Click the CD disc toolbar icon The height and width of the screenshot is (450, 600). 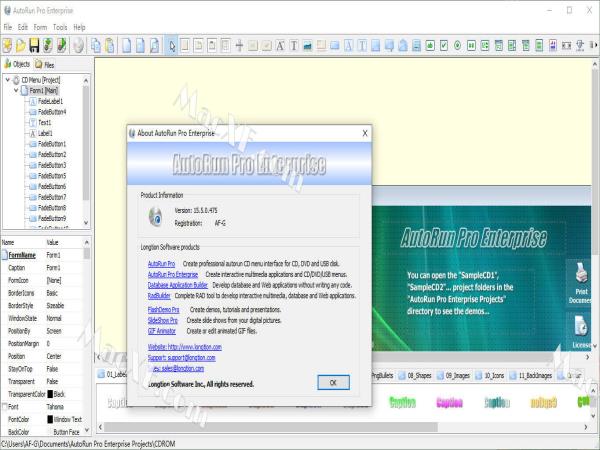click(78, 46)
